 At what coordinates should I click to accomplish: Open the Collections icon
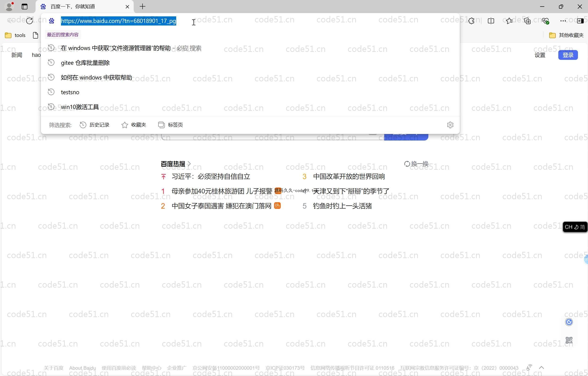click(527, 21)
